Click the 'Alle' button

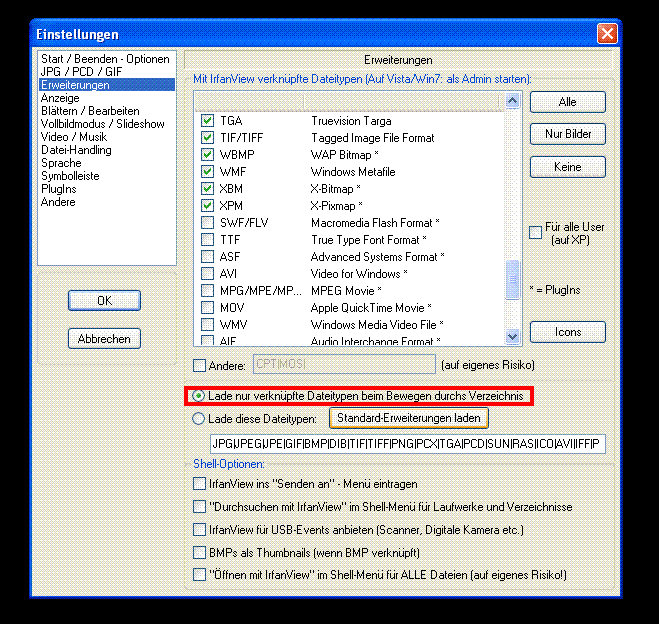click(x=567, y=102)
